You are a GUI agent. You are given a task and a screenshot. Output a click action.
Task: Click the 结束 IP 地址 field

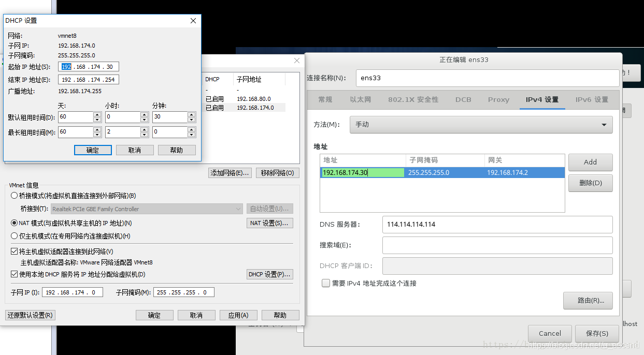[x=89, y=80]
